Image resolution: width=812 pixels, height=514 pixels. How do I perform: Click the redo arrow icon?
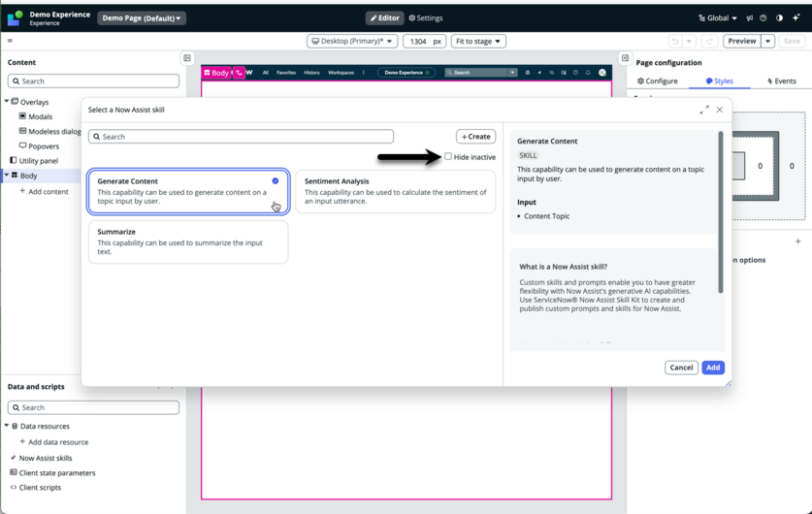coord(709,42)
